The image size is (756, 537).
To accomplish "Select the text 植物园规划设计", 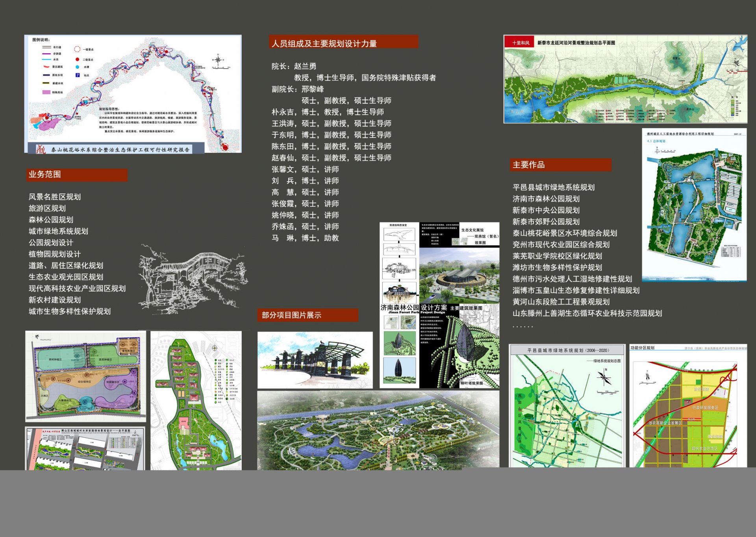I will click(x=55, y=254).
